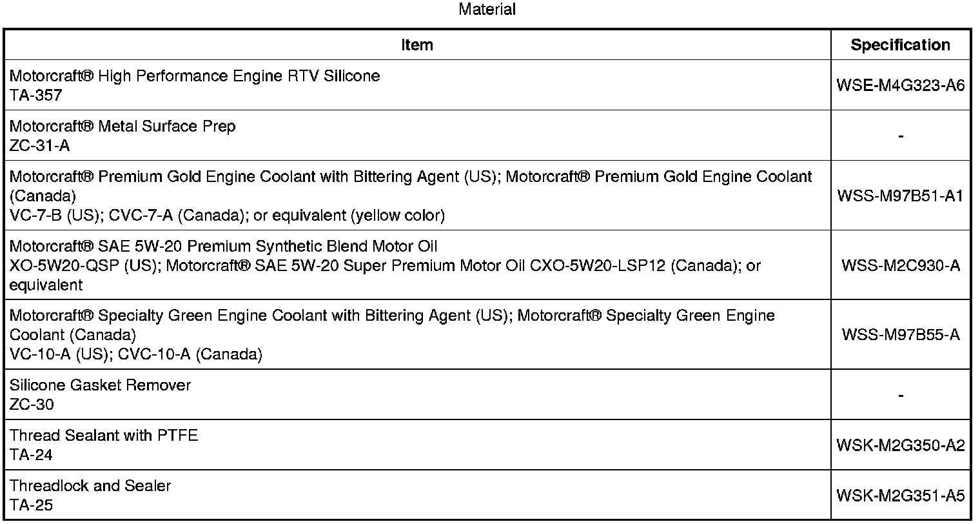Click specification WSS-M97B55-A

point(900,334)
